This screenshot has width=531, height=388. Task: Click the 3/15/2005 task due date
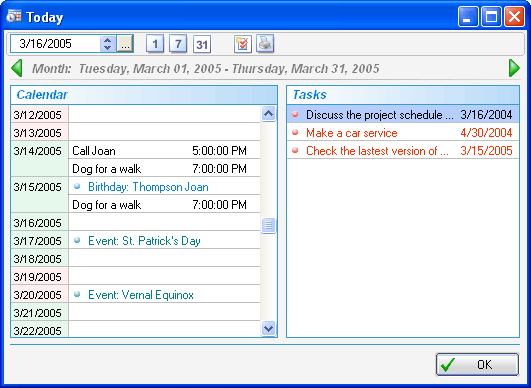point(486,151)
